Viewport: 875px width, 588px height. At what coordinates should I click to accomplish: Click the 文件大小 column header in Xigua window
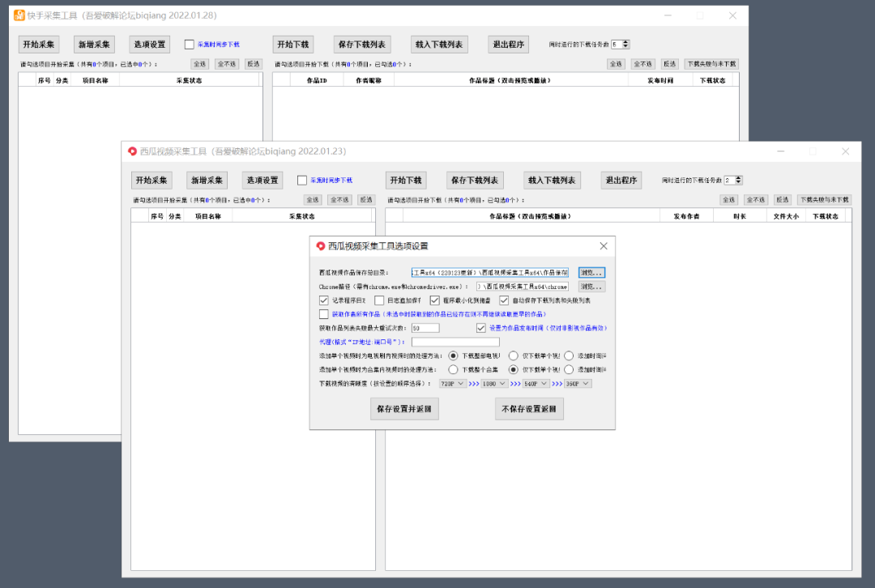[x=786, y=216]
